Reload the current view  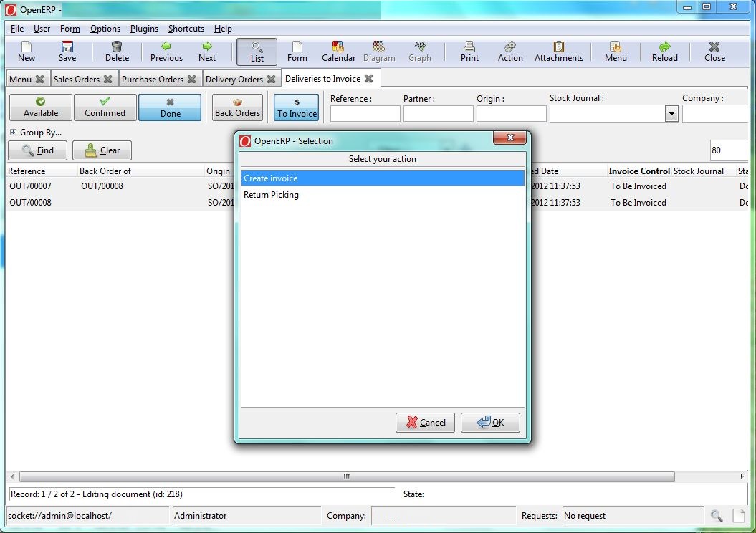pyautogui.click(x=664, y=52)
